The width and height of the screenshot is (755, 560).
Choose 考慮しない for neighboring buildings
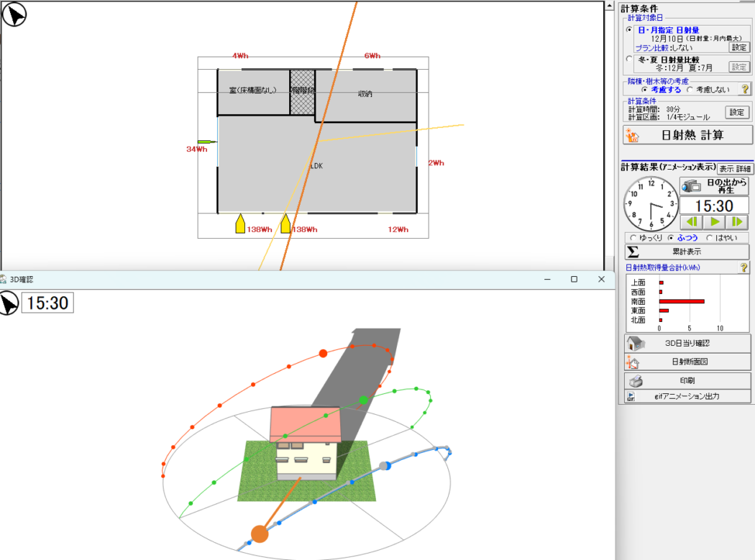pos(690,90)
